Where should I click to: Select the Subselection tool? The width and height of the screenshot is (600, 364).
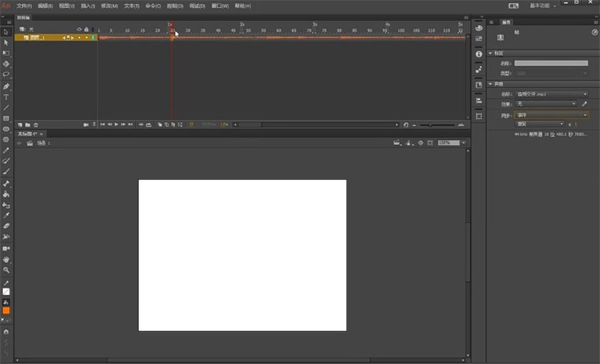point(6,42)
